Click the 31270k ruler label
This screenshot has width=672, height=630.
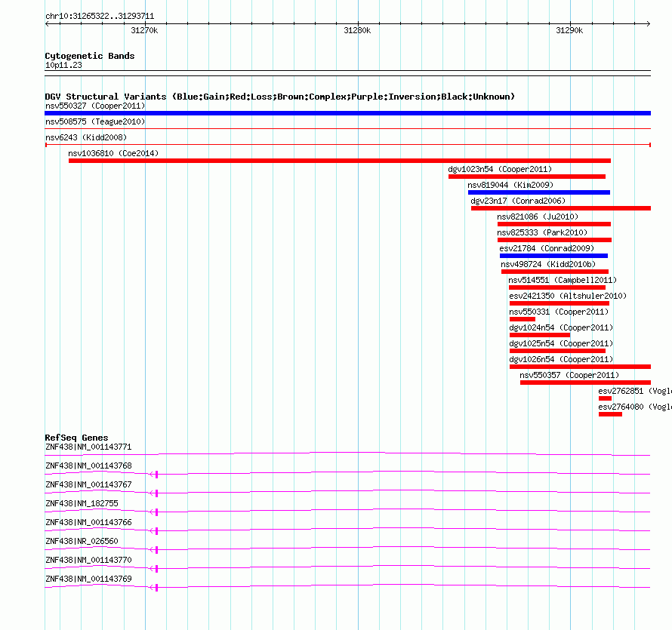pyautogui.click(x=144, y=31)
